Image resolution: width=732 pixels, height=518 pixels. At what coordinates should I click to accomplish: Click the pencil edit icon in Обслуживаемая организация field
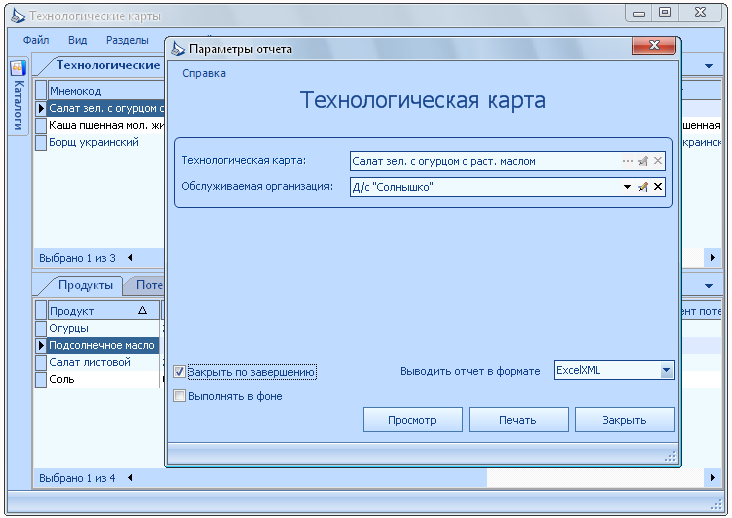pos(643,187)
